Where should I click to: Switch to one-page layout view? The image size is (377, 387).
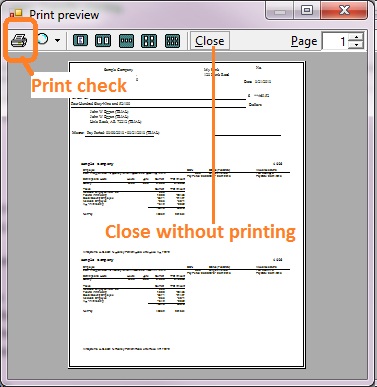[x=80, y=41]
